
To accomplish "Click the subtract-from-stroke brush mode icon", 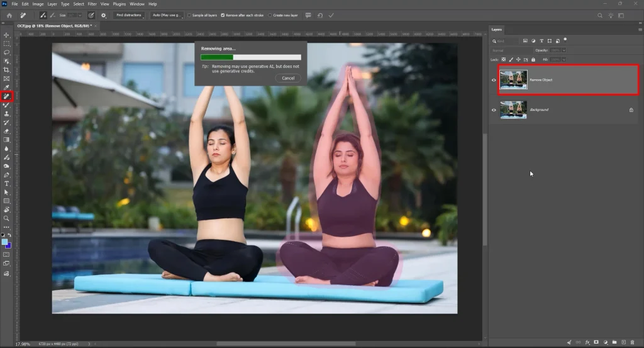I will [53, 15].
